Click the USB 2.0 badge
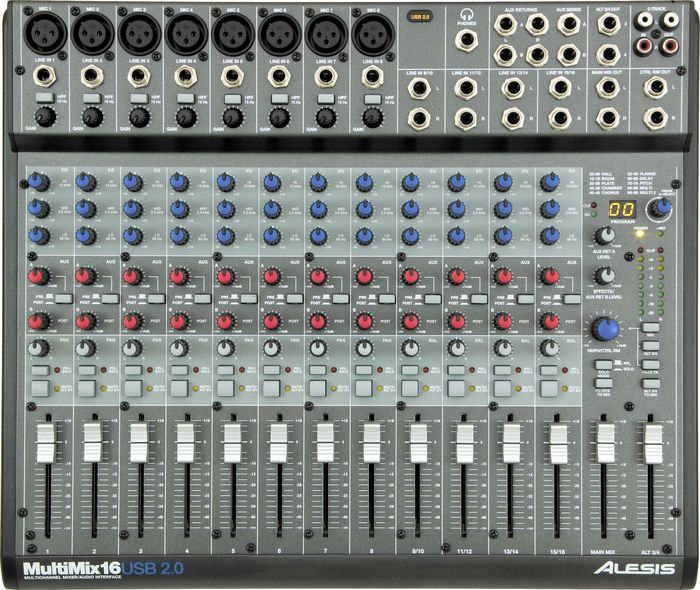 coord(421,17)
